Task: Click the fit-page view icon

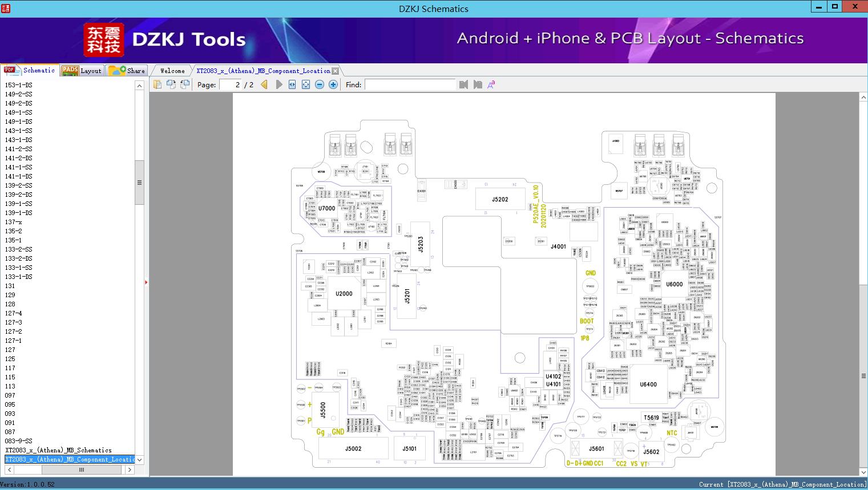Action: coord(306,84)
